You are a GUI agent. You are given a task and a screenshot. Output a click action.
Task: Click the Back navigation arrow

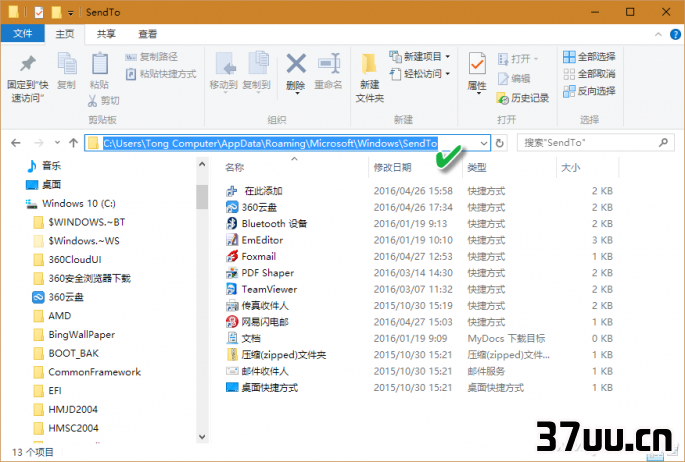[x=16, y=143]
